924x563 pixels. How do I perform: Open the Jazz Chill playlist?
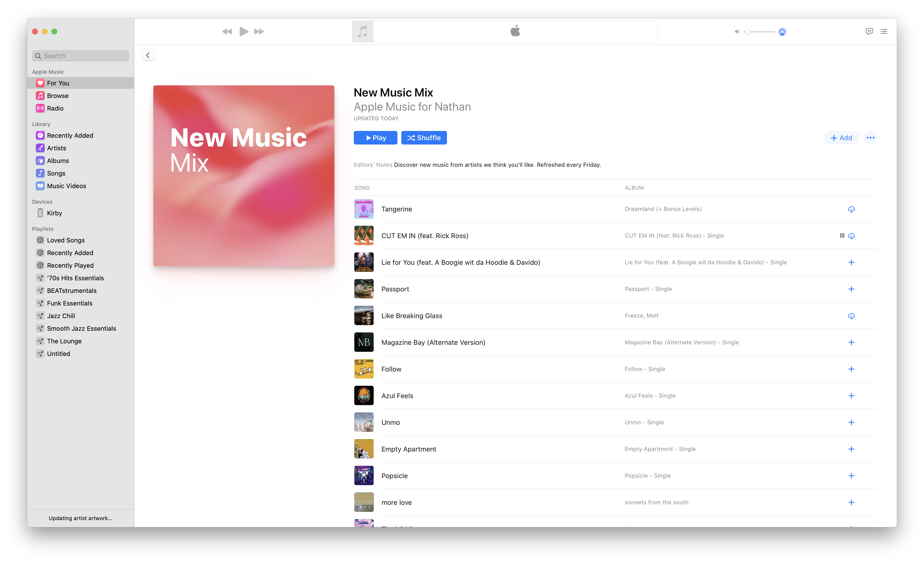click(x=61, y=316)
